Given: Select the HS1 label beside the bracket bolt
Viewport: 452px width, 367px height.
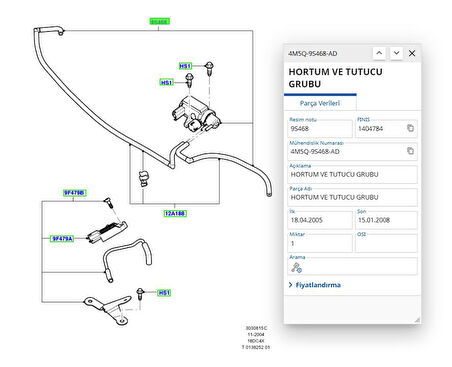Looking at the screenshot, I should pyautogui.click(x=164, y=293).
